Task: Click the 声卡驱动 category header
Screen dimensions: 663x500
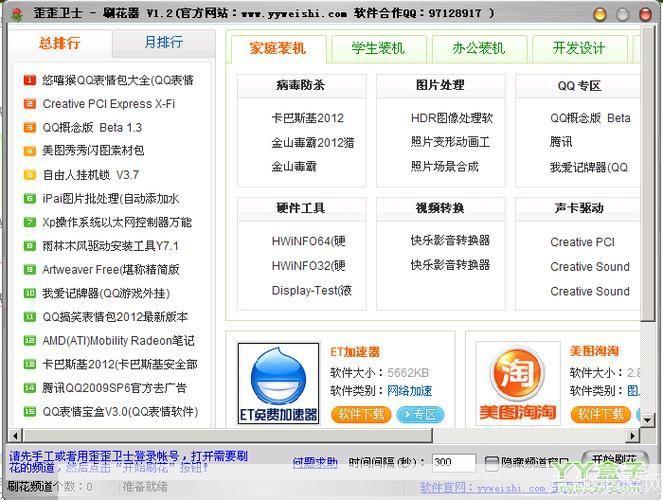Action: click(579, 208)
